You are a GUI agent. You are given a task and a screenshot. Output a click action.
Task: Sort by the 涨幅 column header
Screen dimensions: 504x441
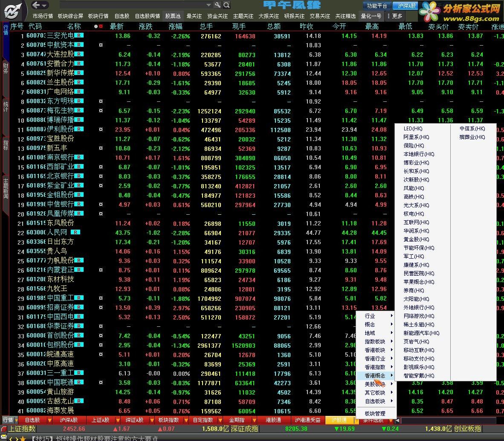(x=176, y=26)
